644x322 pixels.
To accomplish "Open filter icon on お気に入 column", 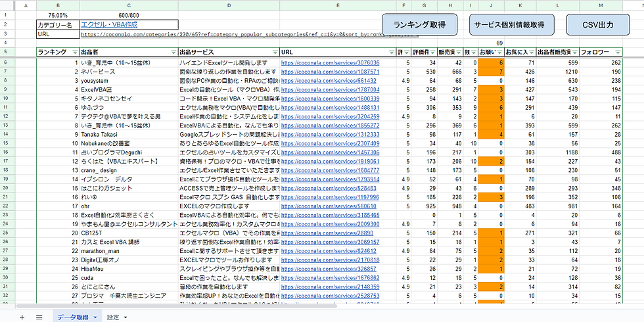I will tap(532, 52).
